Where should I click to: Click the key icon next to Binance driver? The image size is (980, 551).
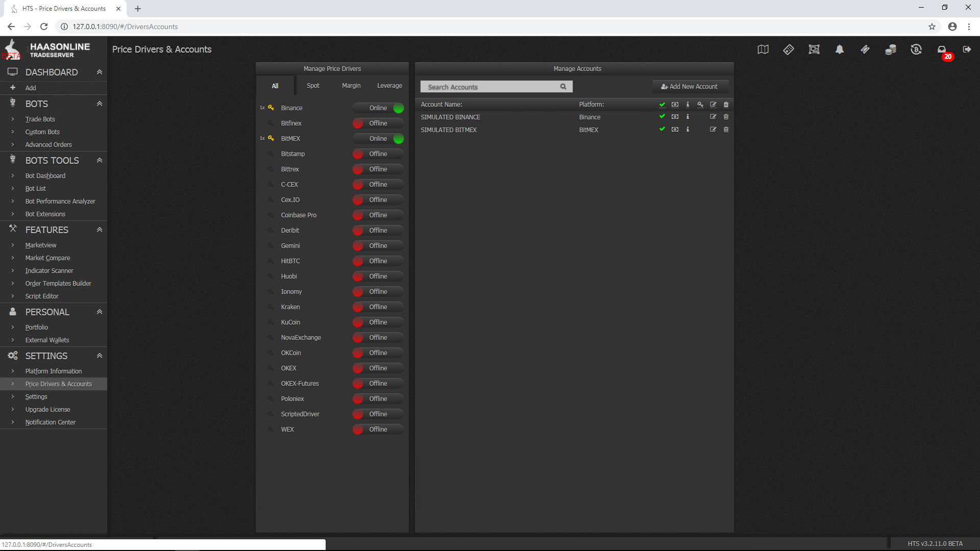(271, 108)
